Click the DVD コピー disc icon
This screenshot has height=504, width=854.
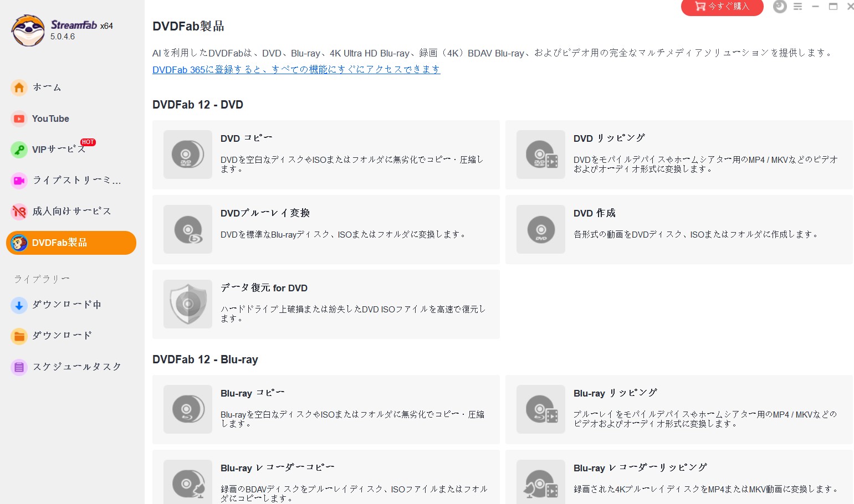point(187,155)
